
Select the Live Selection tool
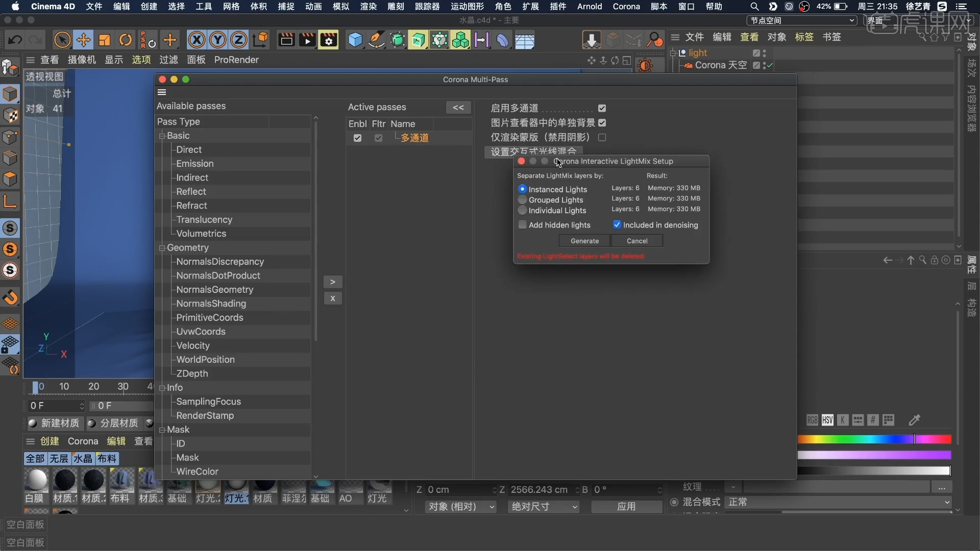(x=62, y=40)
